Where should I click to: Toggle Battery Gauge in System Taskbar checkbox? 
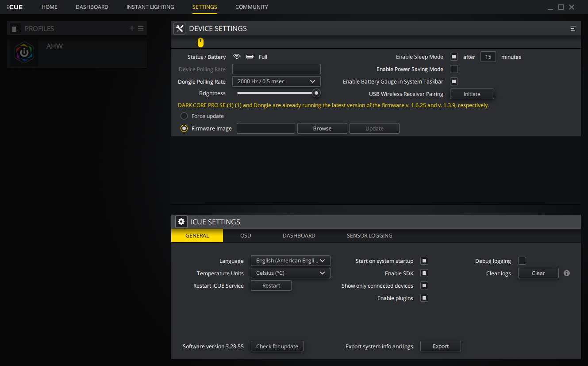pyautogui.click(x=454, y=81)
